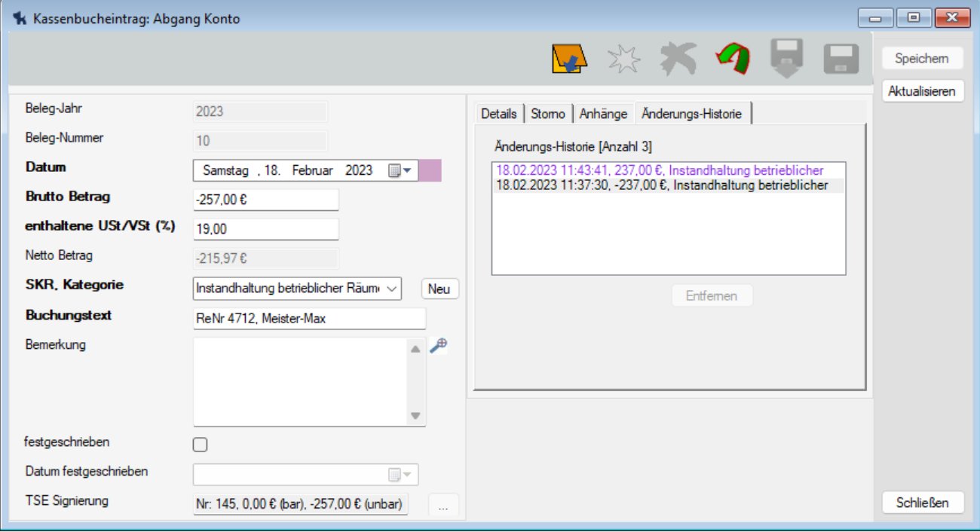Open the Datum festgeschrieben date picker
Image resolution: width=980 pixels, height=532 pixels.
[x=400, y=475]
